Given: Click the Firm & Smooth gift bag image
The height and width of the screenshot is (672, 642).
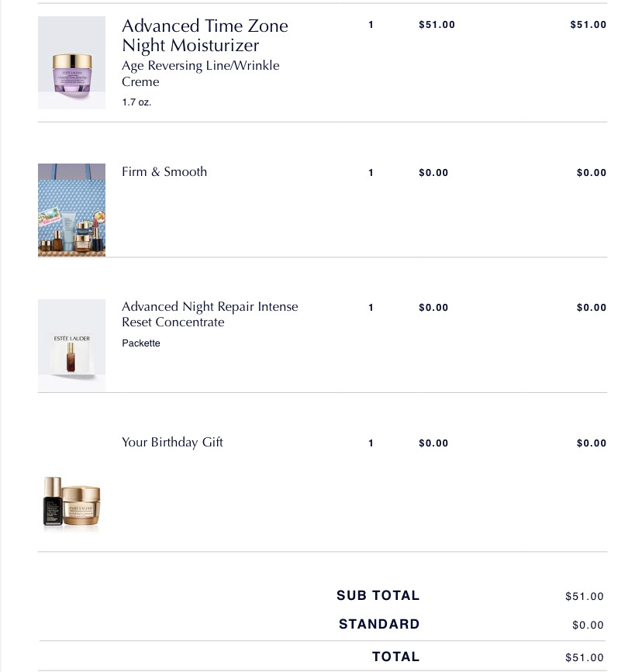Looking at the screenshot, I should click(x=71, y=210).
